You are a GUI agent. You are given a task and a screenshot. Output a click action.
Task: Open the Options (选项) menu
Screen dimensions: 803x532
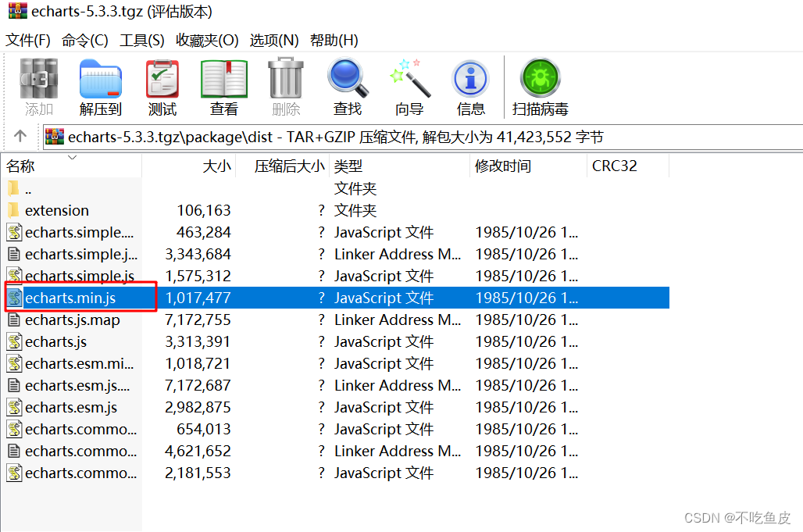(274, 40)
